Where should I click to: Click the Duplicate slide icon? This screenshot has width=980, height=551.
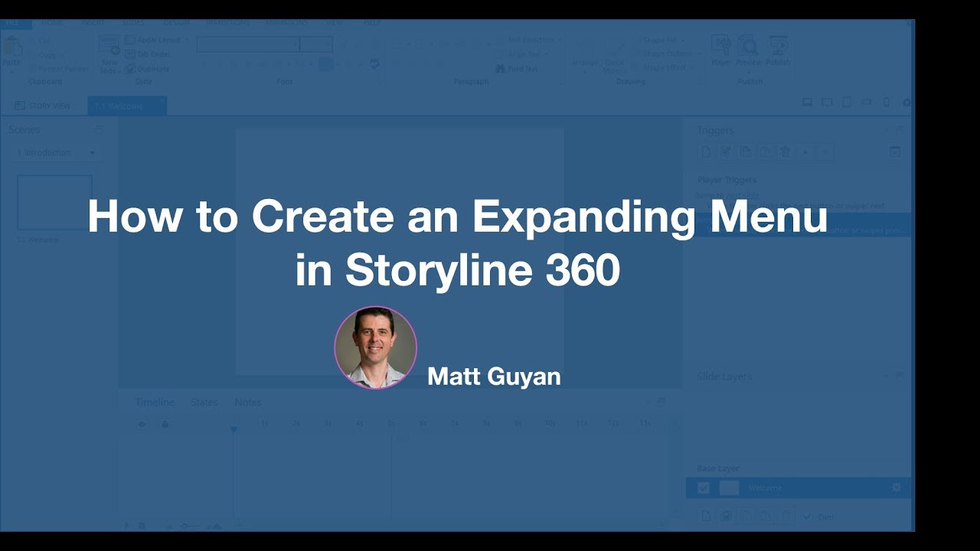click(x=130, y=69)
